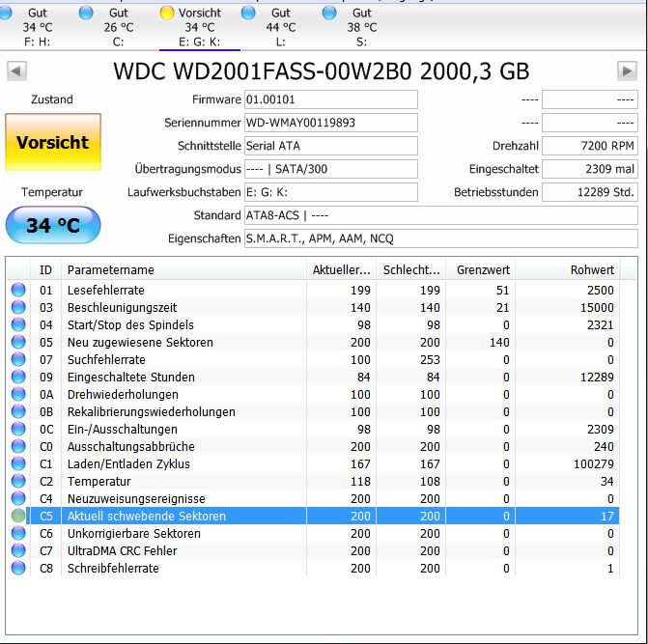This screenshot has height=644, width=648.
Task: Select disk tab F: H: at 34 °C
Action: pyautogui.click(x=38, y=27)
